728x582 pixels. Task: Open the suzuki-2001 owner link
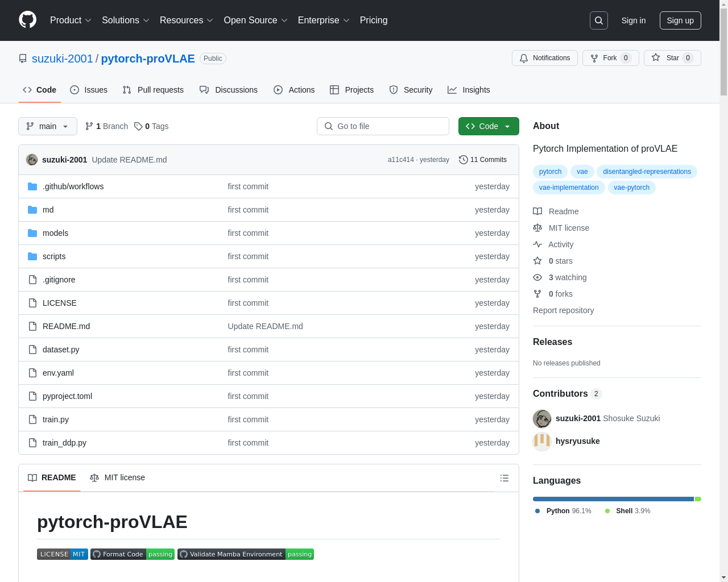(x=62, y=59)
